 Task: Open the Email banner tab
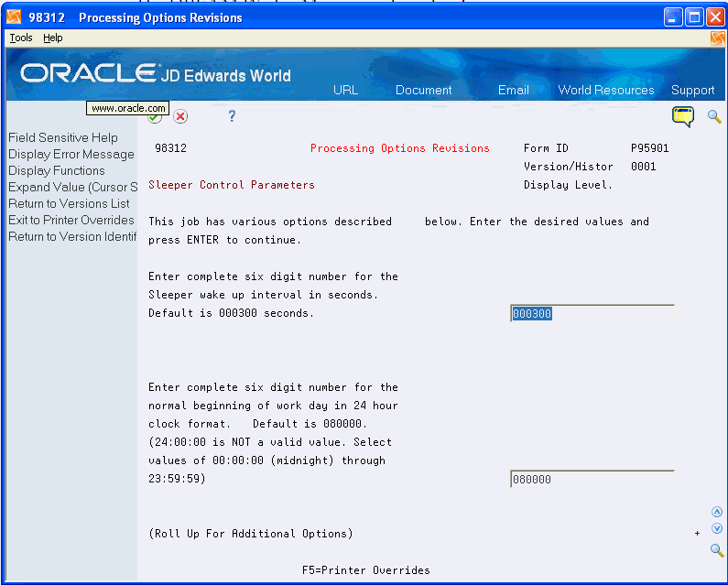pyautogui.click(x=514, y=90)
